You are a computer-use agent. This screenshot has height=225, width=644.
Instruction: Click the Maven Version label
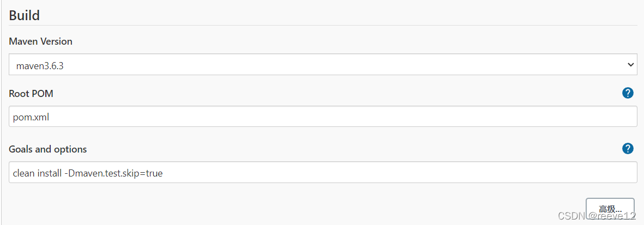coord(41,41)
